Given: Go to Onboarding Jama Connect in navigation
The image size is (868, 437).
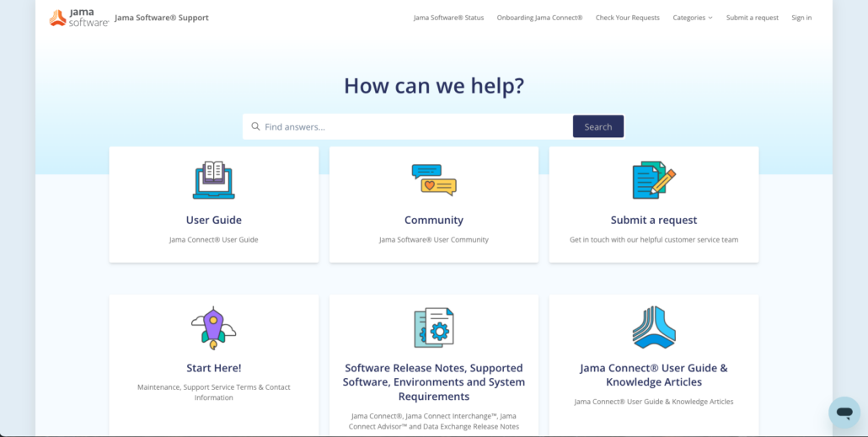Looking at the screenshot, I should pos(539,18).
